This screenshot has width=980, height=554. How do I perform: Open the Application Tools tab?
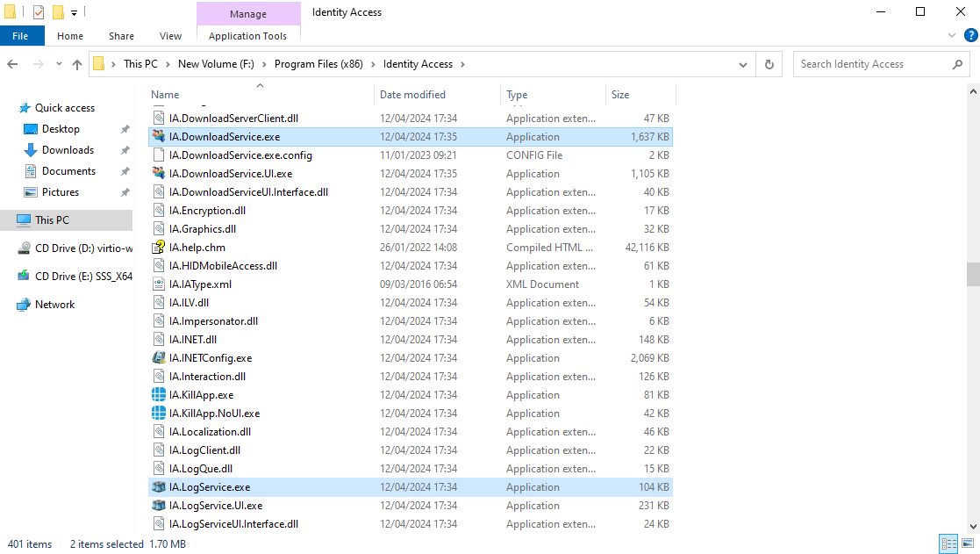point(248,36)
